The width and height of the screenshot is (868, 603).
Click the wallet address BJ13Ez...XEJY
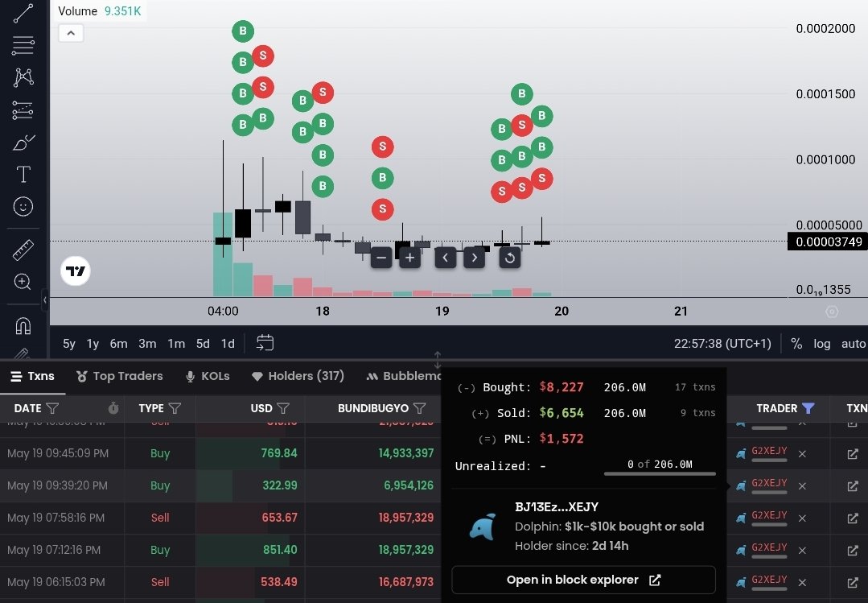coord(557,506)
